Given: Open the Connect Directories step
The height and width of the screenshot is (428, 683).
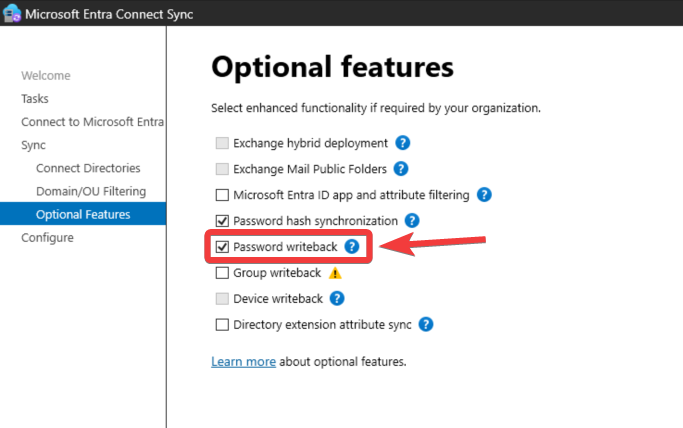Looking at the screenshot, I should click(88, 168).
